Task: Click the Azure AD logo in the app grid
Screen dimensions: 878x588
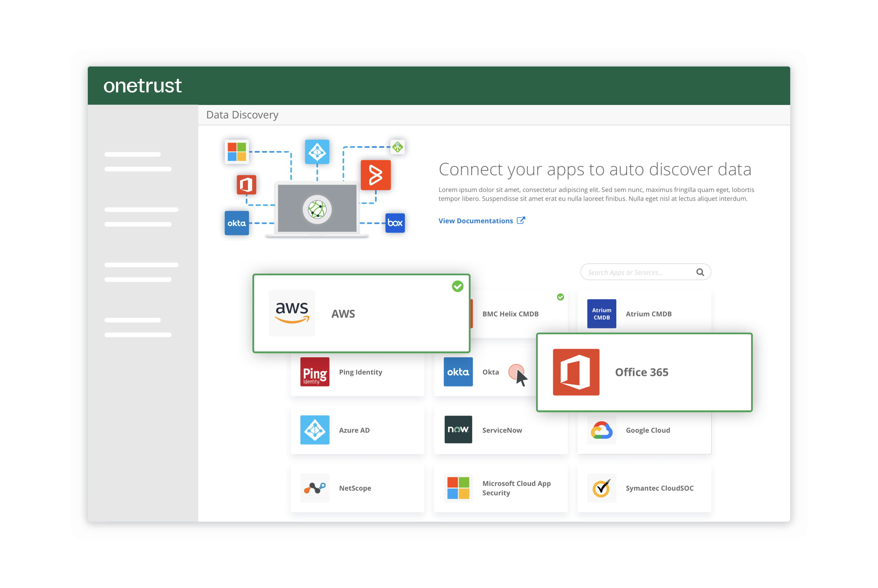Action: pos(315,430)
